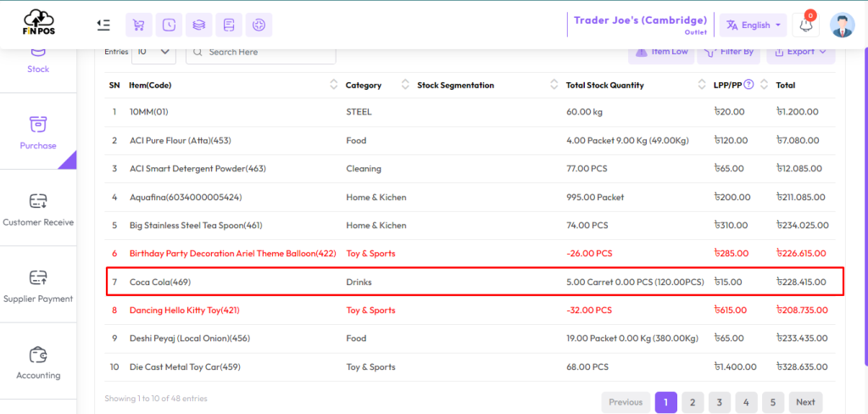
Task: Open the user profile avatar
Action: coord(842,25)
